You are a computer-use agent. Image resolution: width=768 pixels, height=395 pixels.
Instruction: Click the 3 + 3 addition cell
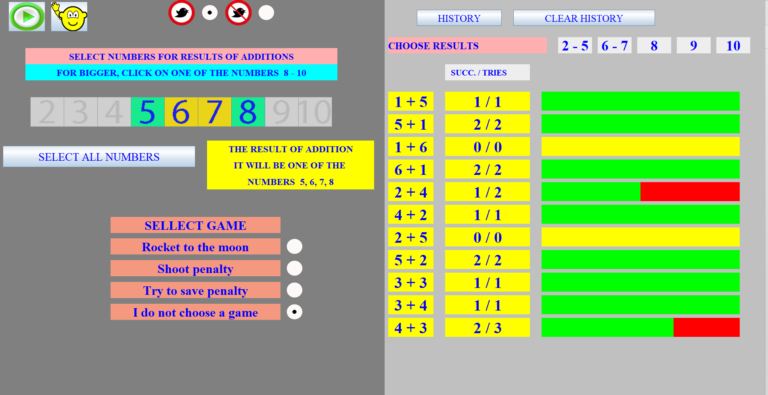pyautogui.click(x=411, y=282)
